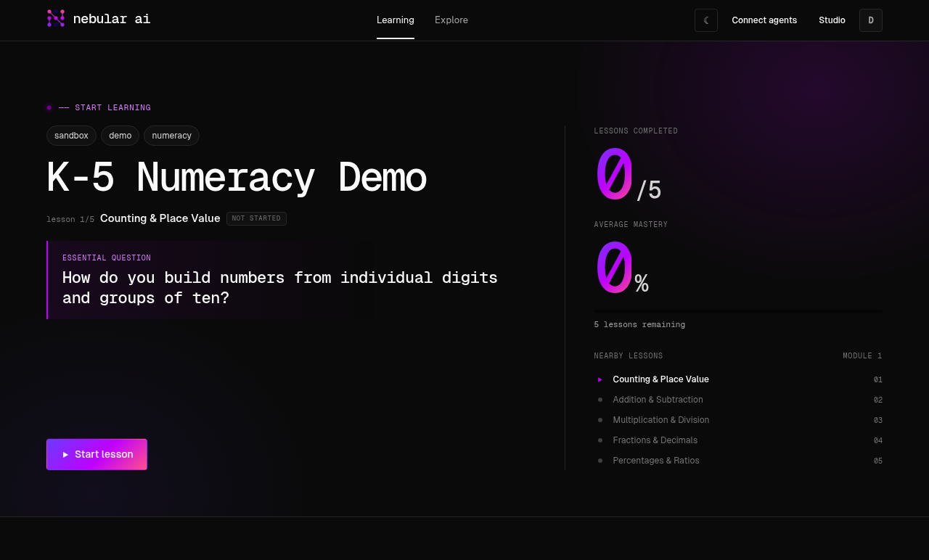This screenshot has height=560, width=929.
Task: Click the bullet dot beside Addition & Subtraction
Action: point(600,400)
